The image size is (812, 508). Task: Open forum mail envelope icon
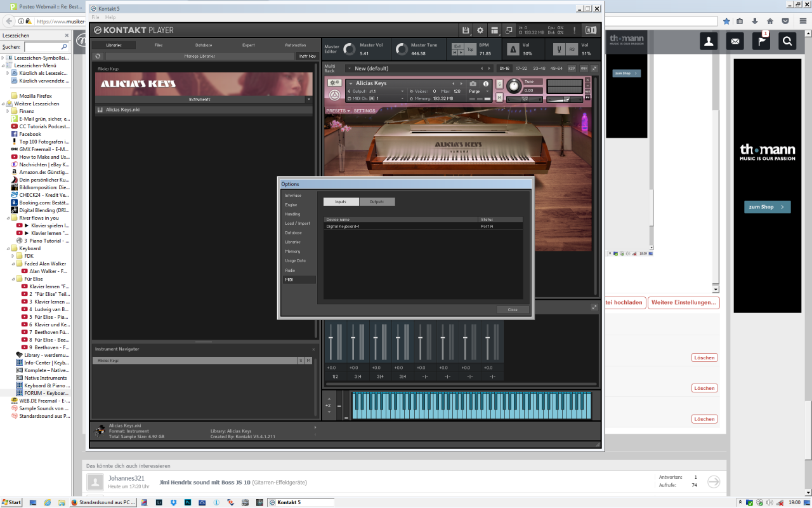point(735,41)
